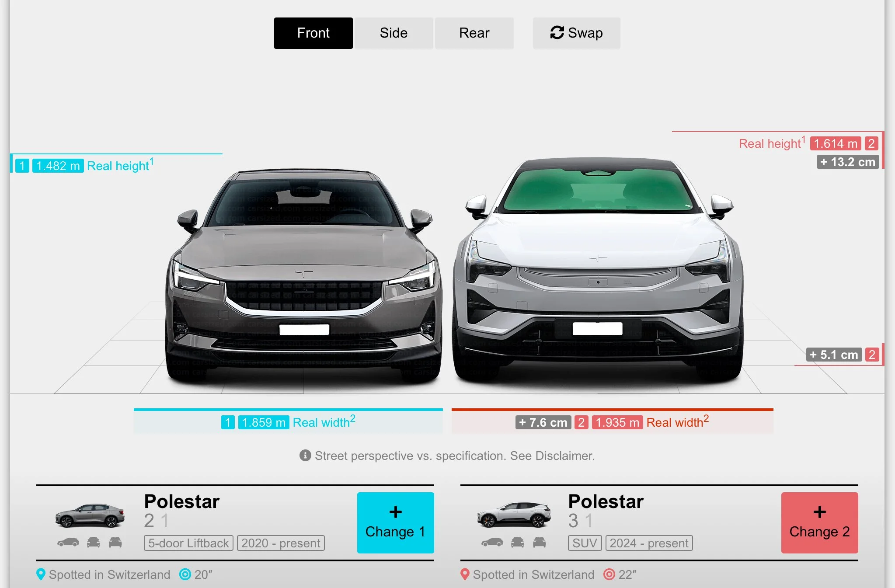Click the info icon before the disclaimer text

click(x=305, y=456)
